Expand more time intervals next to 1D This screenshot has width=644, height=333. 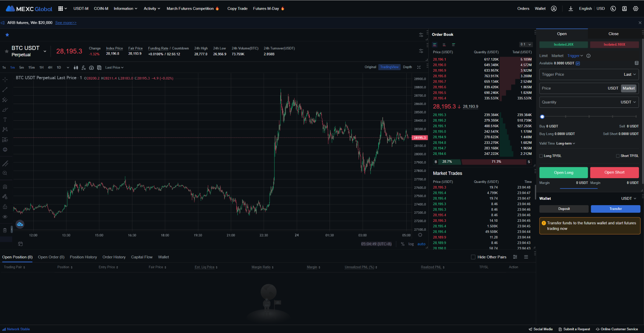click(x=68, y=68)
